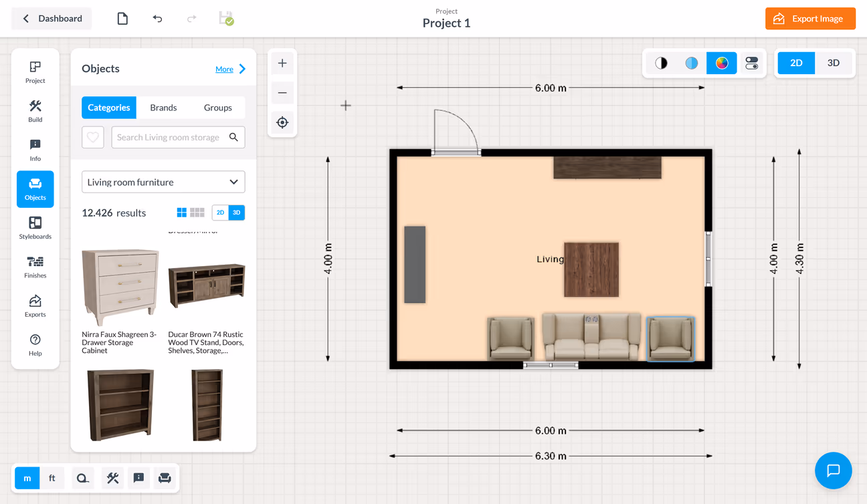
Task: Zoom out of the floor plan
Action: coord(282,93)
